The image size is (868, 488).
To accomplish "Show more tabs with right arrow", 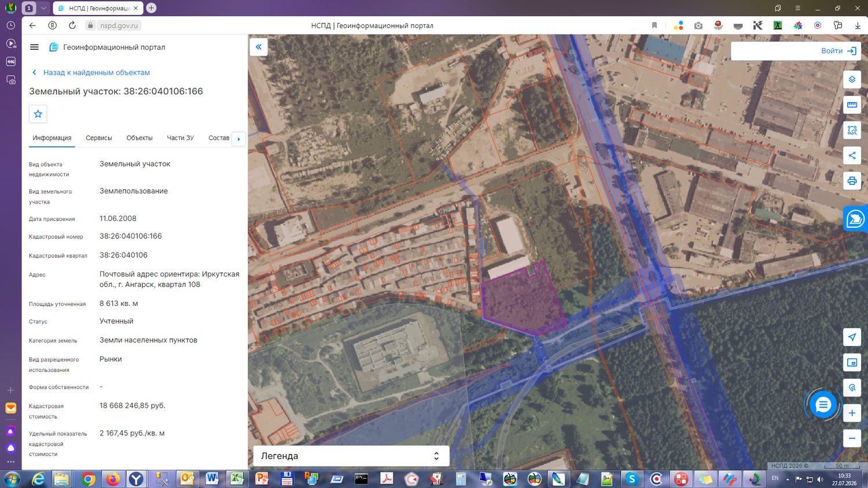I will tap(238, 139).
